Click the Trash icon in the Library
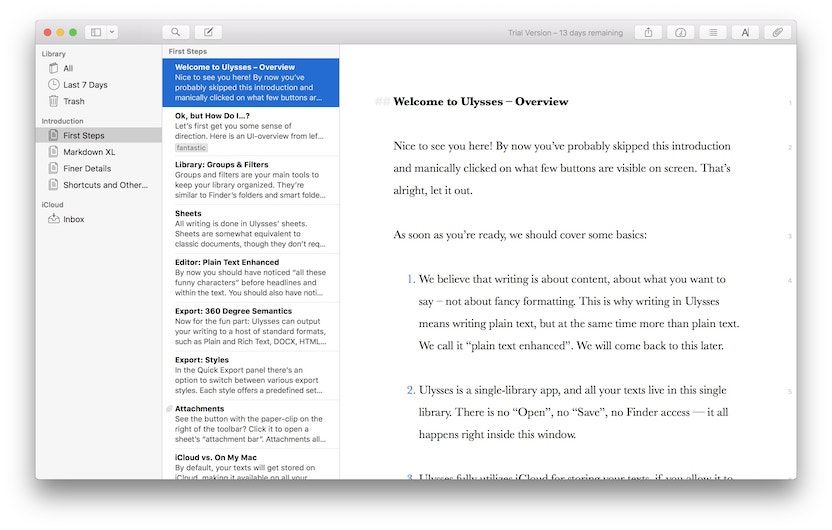 pos(54,101)
